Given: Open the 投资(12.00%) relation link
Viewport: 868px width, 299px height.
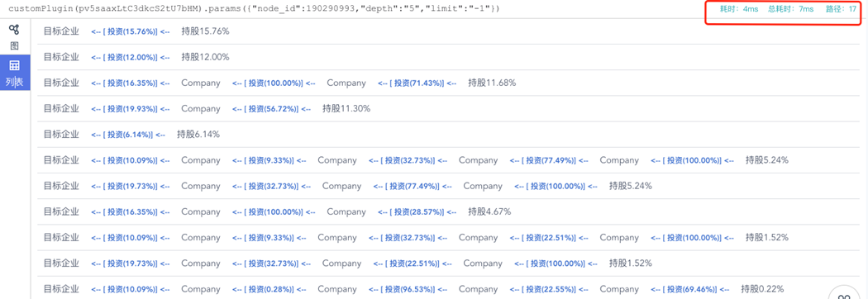Looking at the screenshot, I should pos(131,58).
